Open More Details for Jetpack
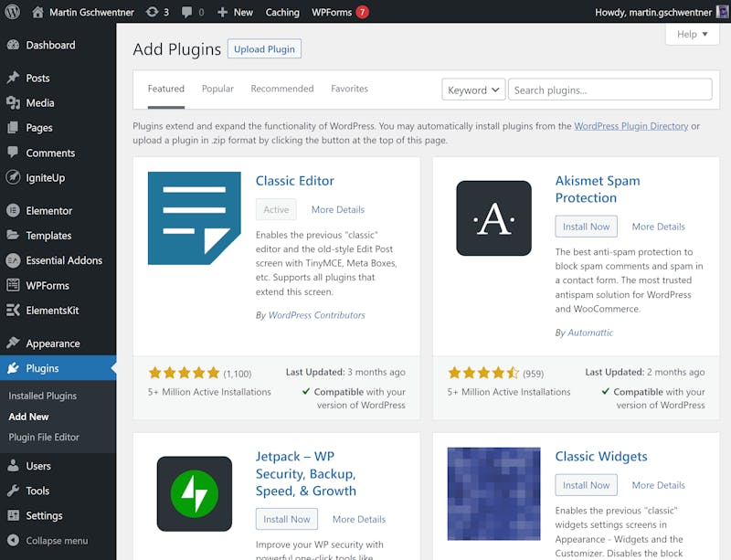Screen dimensions: 731x560 [359, 520]
